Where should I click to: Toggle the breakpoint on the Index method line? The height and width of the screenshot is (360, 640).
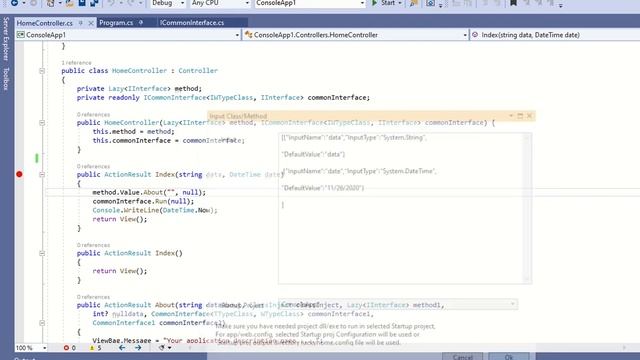pos(19,174)
